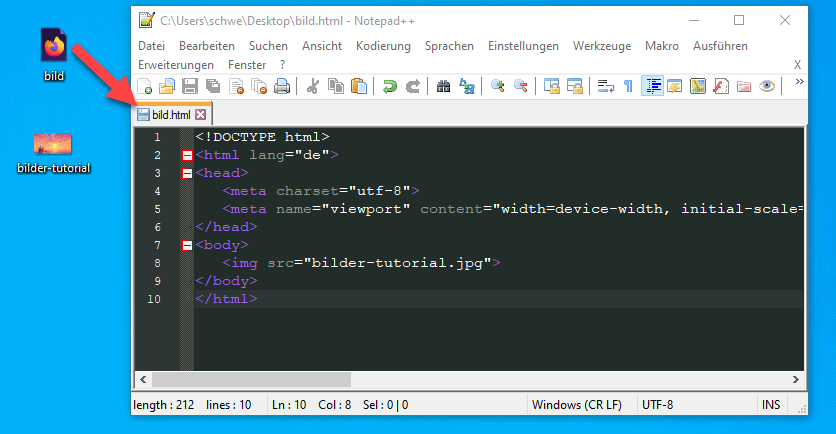Save the file with the floppy disk icon
This screenshot has width=836, height=434.
(x=190, y=86)
